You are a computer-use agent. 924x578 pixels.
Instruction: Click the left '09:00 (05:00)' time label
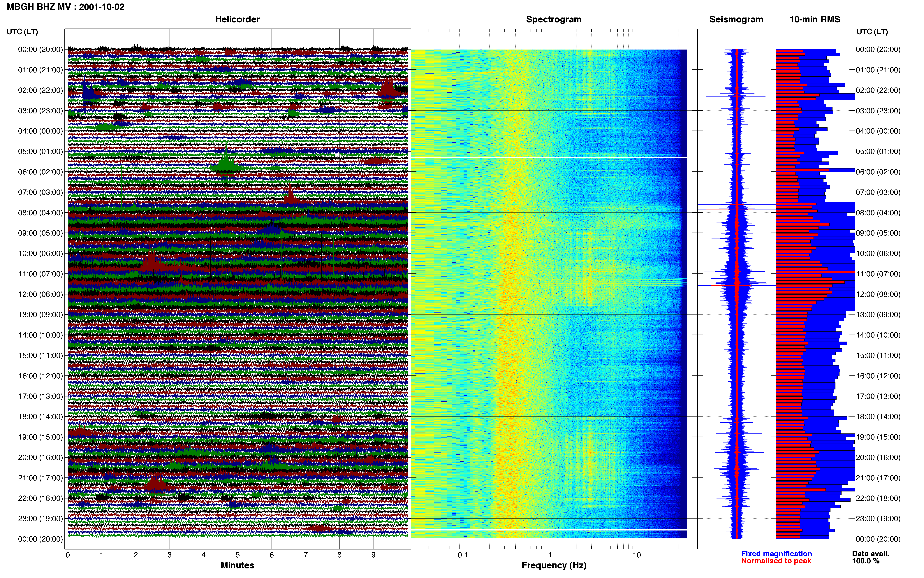40,233
